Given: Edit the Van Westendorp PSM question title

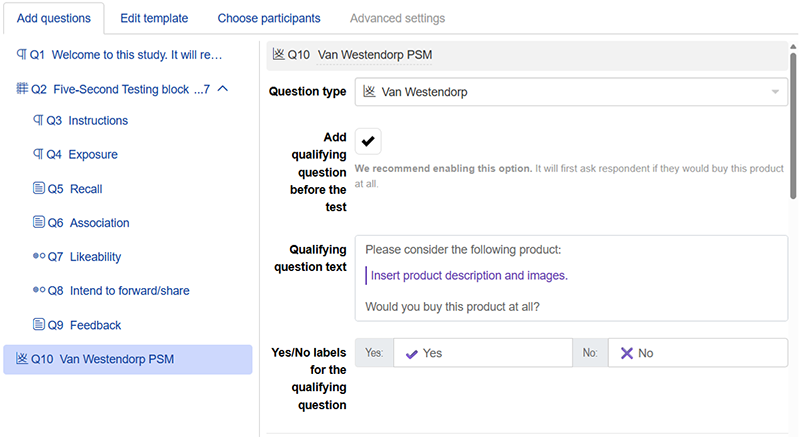Looking at the screenshot, I should (x=374, y=55).
